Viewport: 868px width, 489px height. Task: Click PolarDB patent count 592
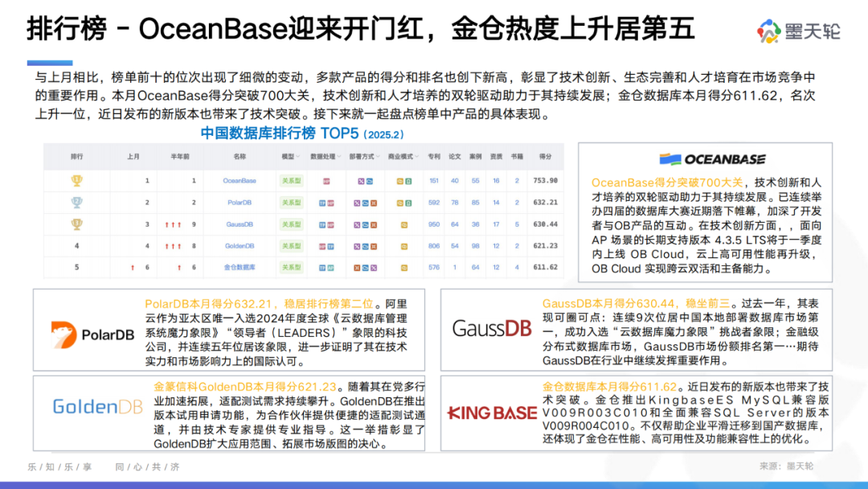click(x=434, y=203)
